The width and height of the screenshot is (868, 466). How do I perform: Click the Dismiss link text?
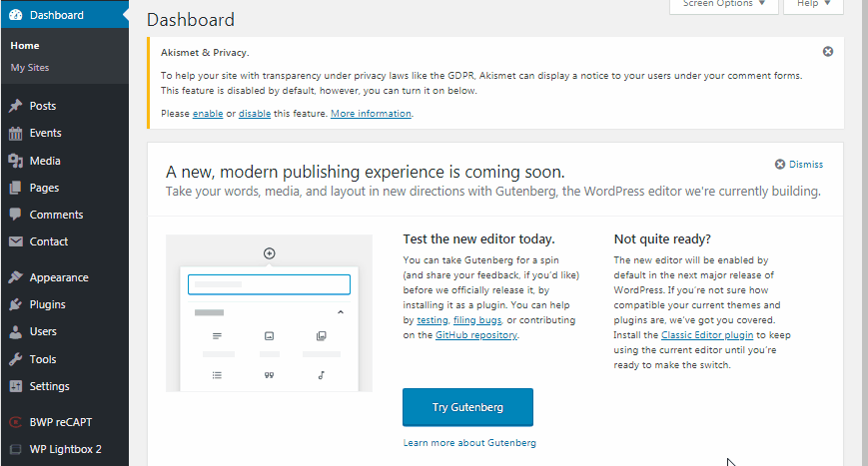[806, 165]
